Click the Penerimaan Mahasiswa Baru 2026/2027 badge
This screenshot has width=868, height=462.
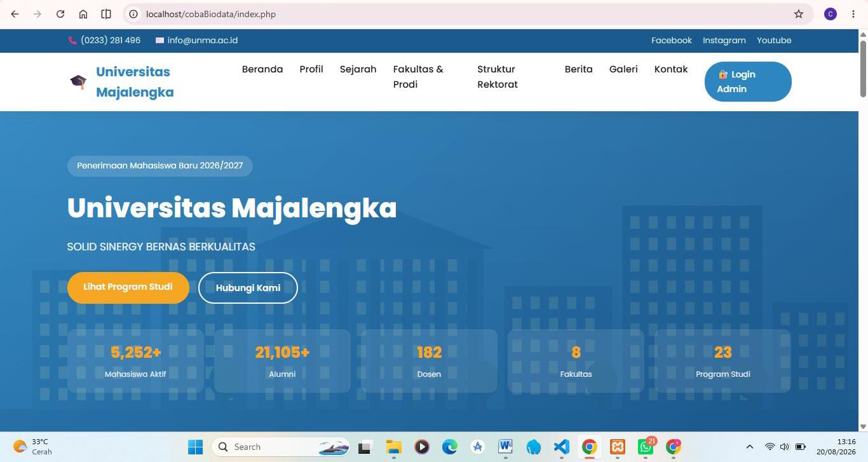160,166
